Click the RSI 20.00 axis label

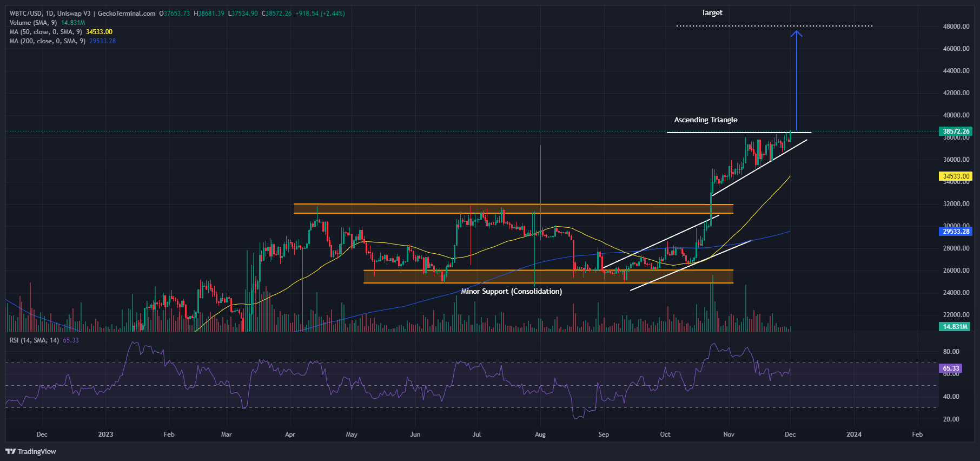click(951, 419)
